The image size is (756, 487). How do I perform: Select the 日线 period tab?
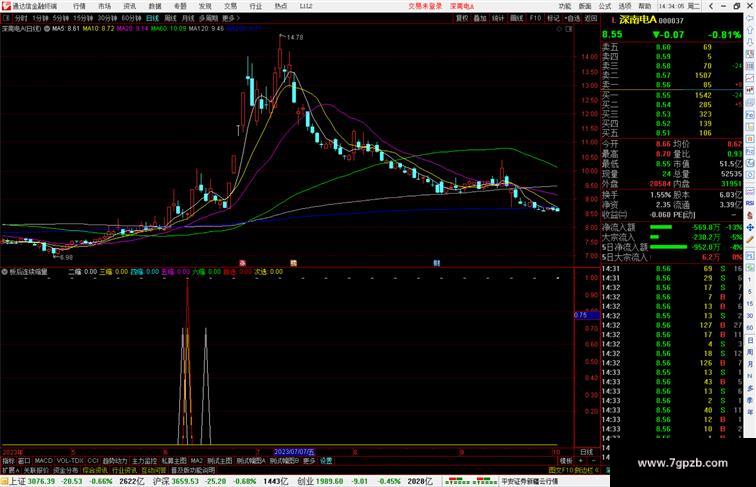point(152,18)
